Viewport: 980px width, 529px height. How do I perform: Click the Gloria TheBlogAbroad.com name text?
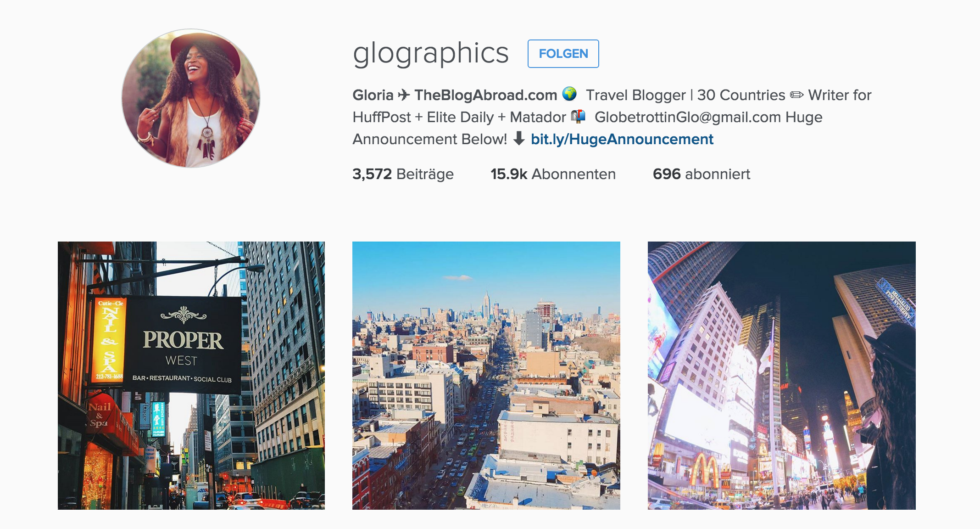point(455,95)
